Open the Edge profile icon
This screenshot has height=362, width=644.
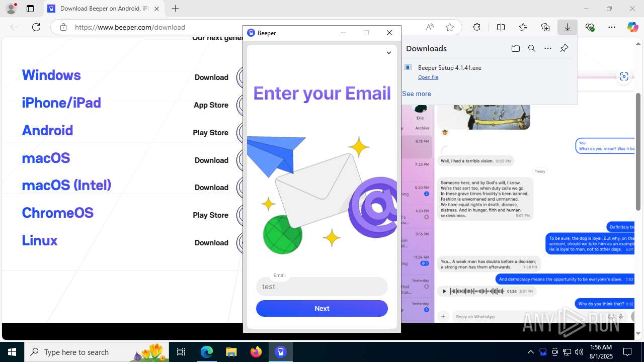coord(11,9)
